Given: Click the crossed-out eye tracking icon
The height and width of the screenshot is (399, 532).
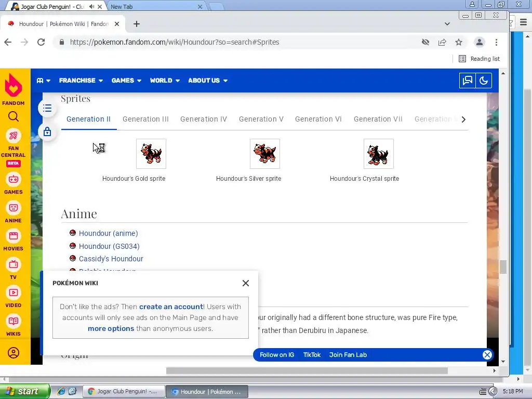Looking at the screenshot, I should tap(425, 42).
